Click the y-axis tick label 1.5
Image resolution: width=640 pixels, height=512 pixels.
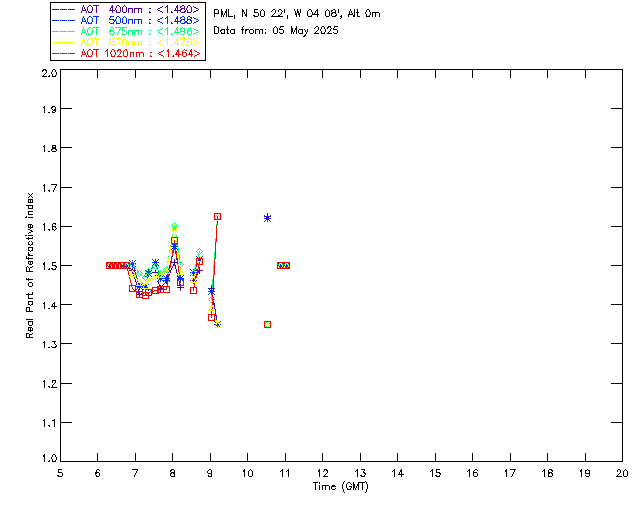coord(49,266)
